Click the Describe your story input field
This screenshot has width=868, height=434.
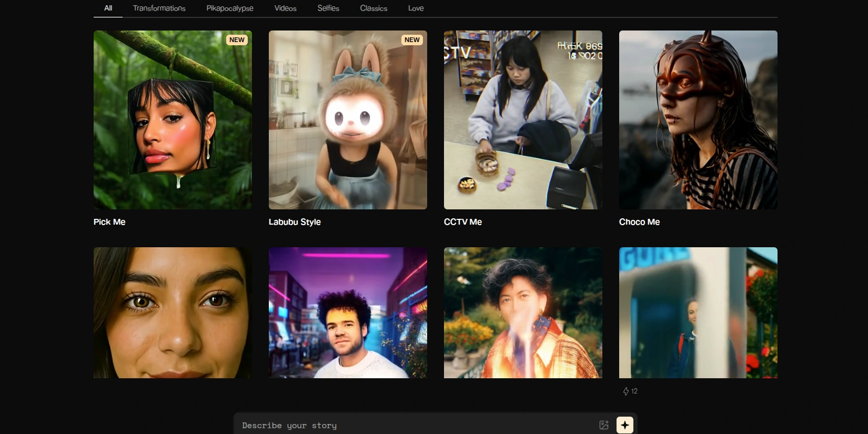pyautogui.click(x=416, y=425)
